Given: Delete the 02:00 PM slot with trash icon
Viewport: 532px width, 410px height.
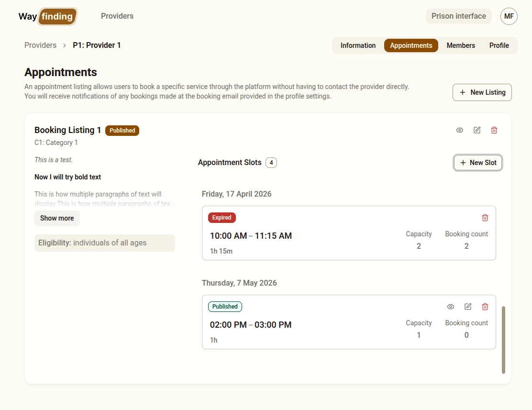Looking at the screenshot, I should click(485, 307).
